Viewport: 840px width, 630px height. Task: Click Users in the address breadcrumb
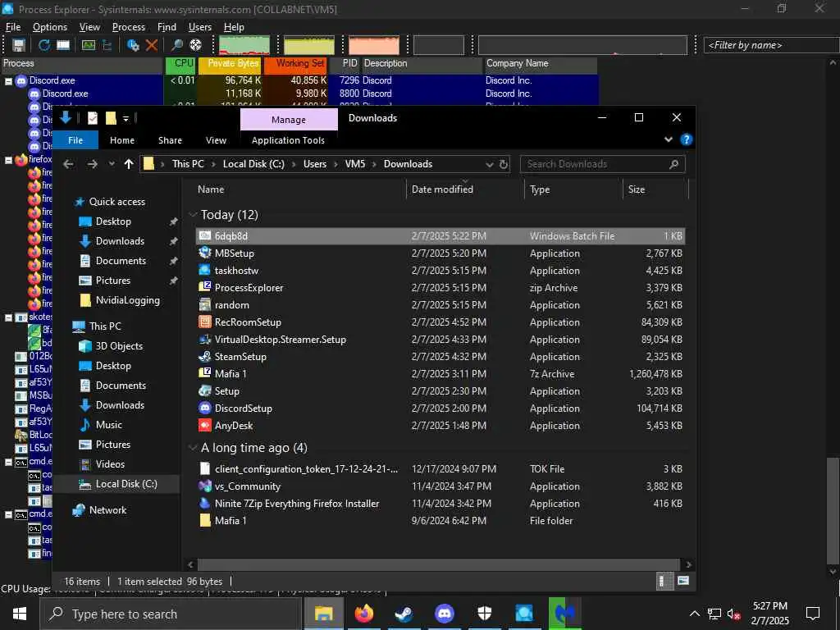[x=314, y=164]
